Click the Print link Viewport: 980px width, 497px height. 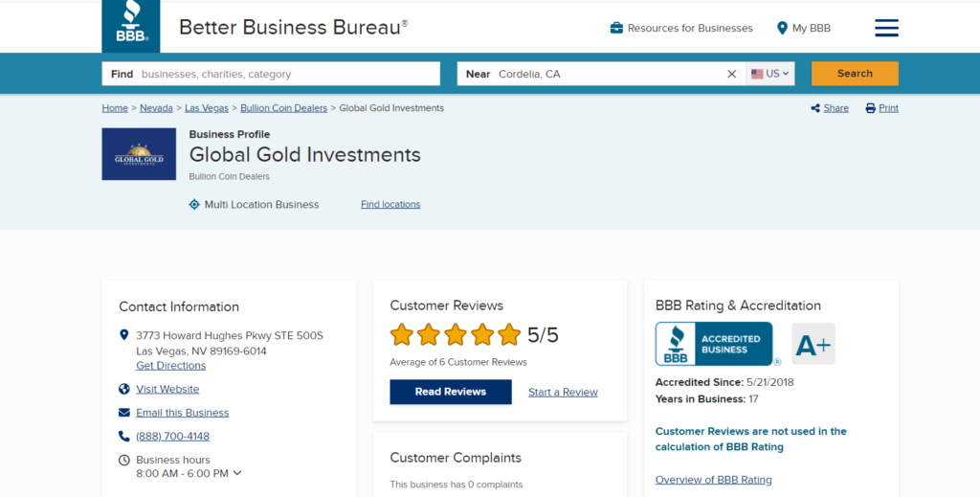point(889,108)
